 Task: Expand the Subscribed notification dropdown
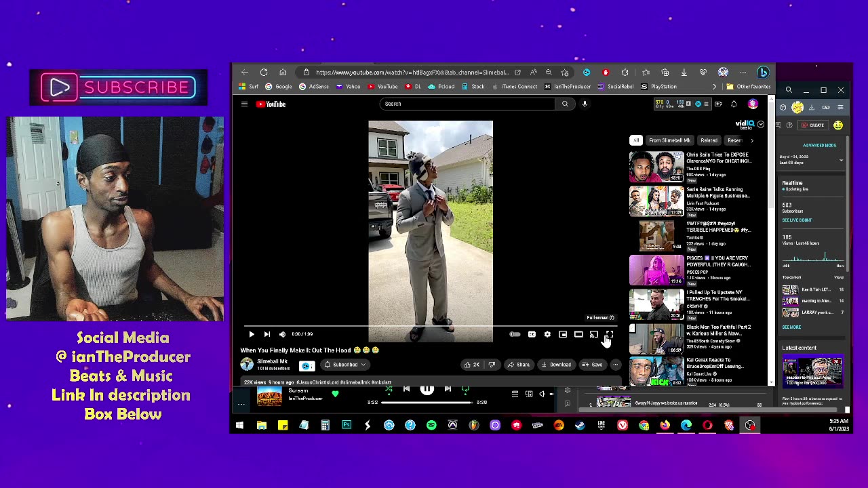(344, 365)
